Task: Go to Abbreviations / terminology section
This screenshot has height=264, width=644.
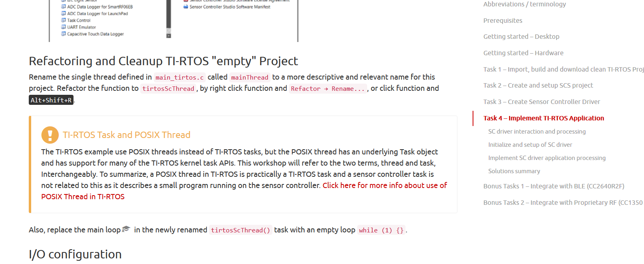Action: coord(525,4)
